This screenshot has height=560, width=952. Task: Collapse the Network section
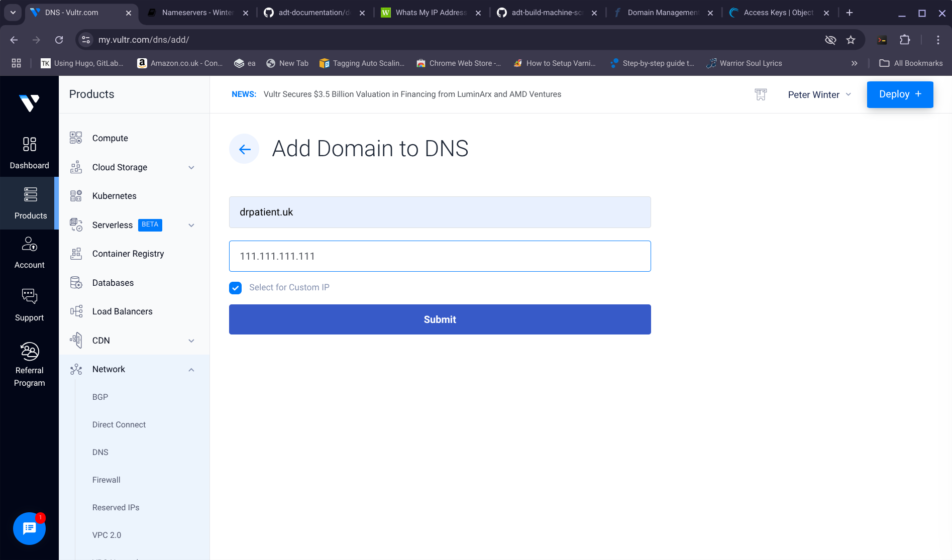pos(191,370)
